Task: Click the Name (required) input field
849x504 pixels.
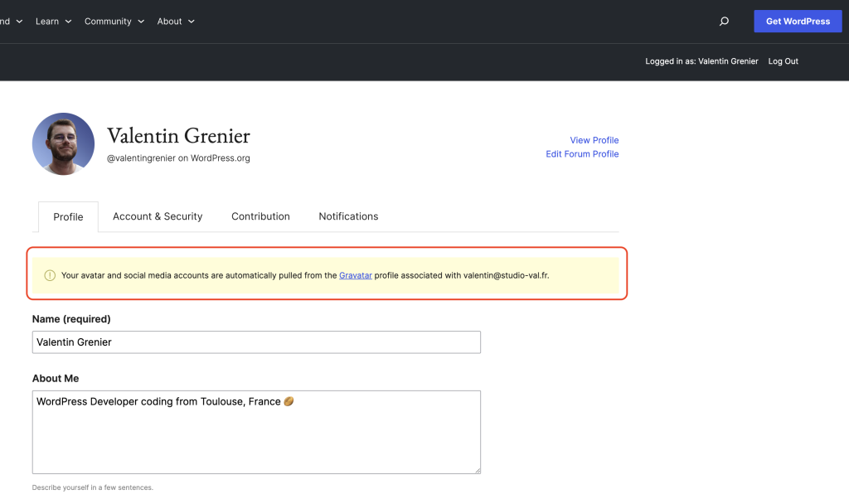Action: (x=256, y=342)
